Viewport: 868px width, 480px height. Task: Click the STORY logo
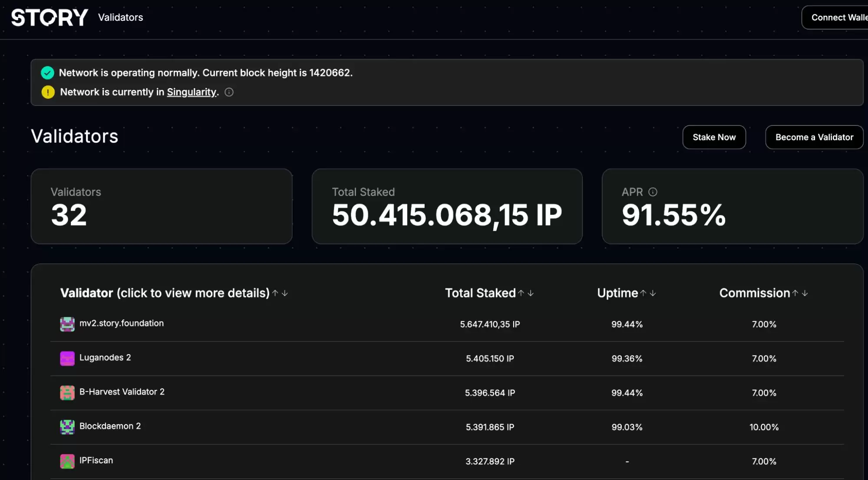50,18
